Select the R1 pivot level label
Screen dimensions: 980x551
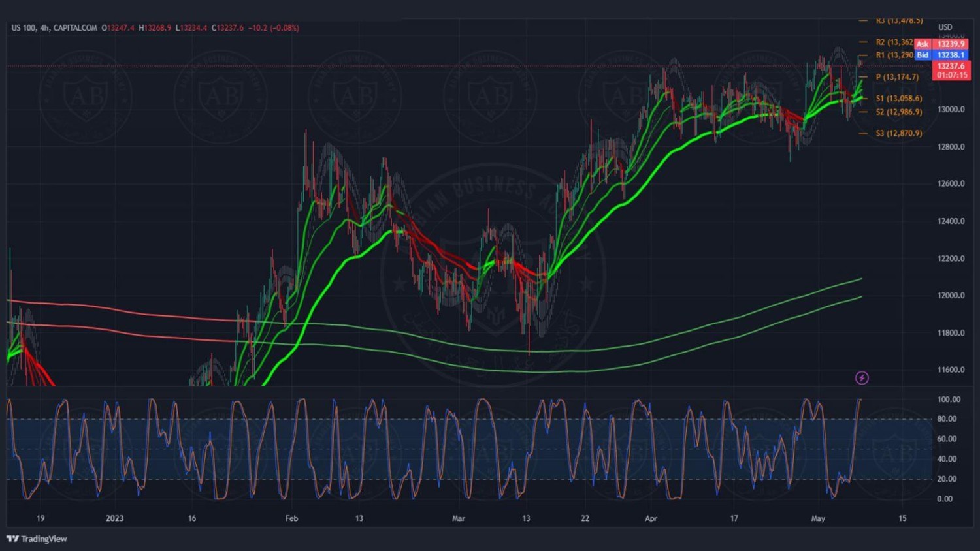[894, 55]
